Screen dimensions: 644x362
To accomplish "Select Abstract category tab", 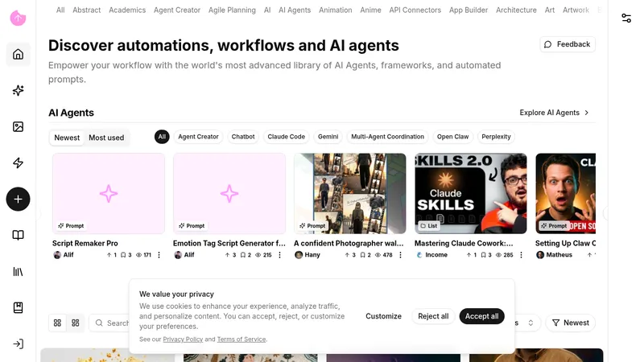I will [87, 10].
